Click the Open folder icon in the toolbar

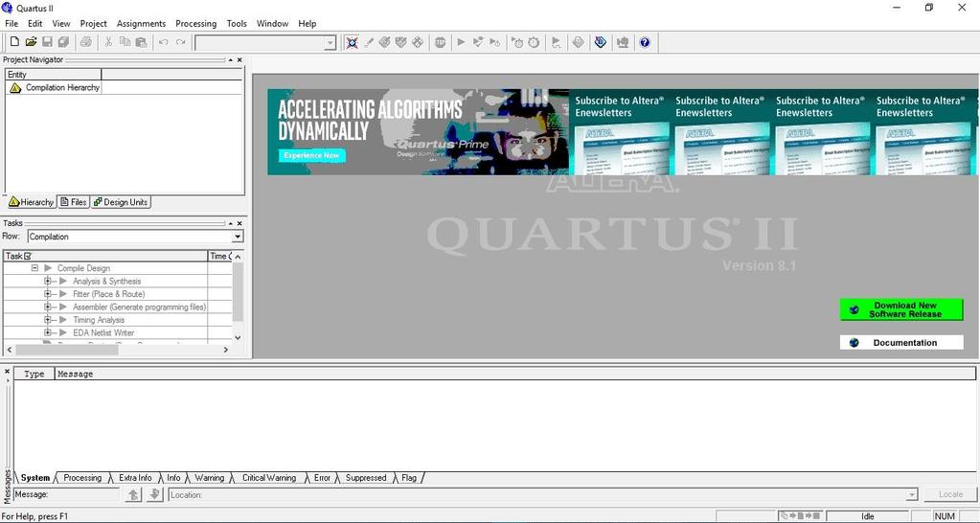(x=31, y=42)
